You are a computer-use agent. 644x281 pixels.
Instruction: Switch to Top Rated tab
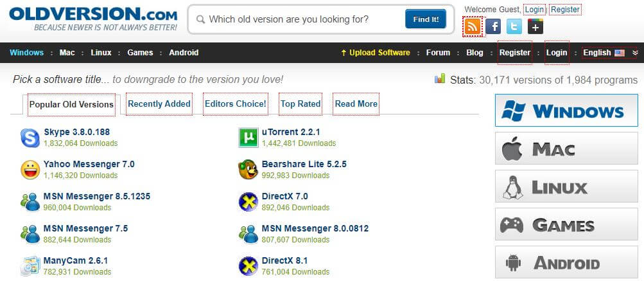[300, 104]
